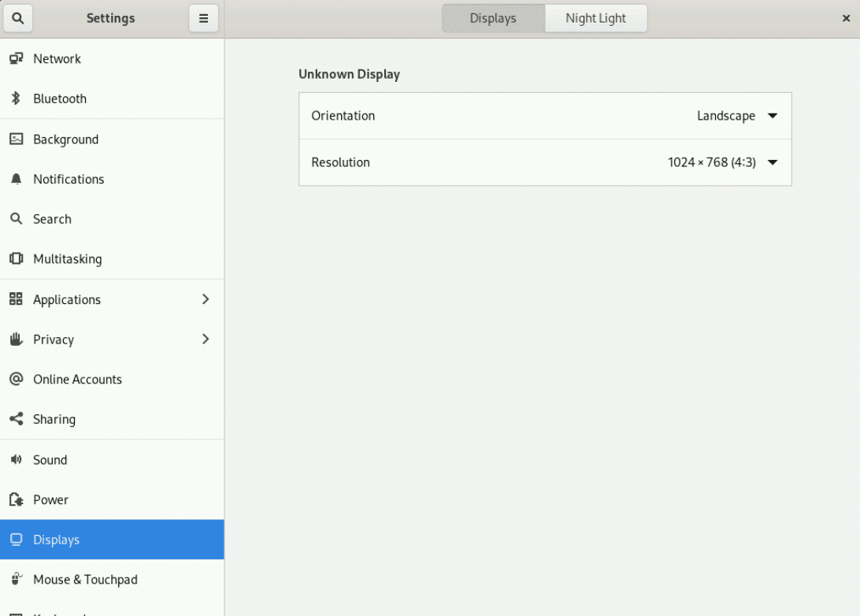Go to Bluetooth settings label
This screenshot has height=616, width=860.
pos(60,98)
